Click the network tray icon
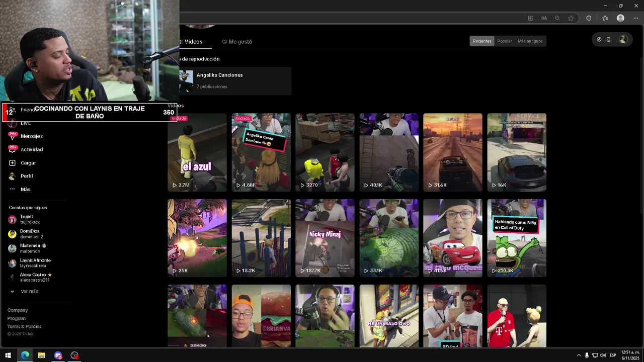 tap(595, 355)
